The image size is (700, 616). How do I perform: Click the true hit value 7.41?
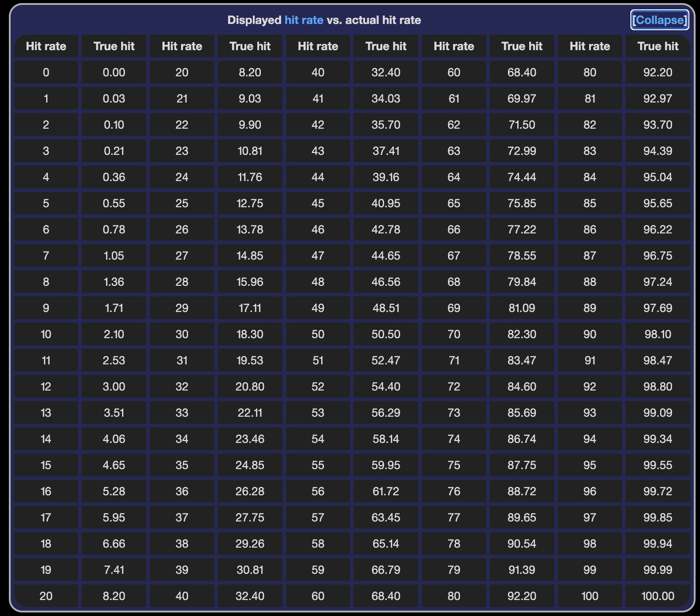click(x=114, y=570)
